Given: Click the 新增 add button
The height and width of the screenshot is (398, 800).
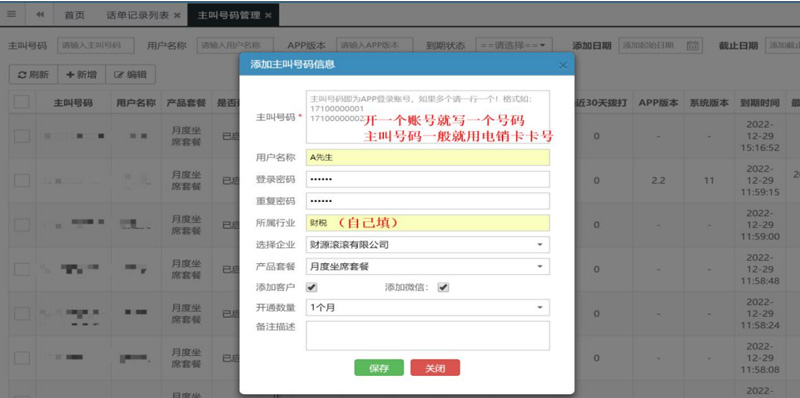Looking at the screenshot, I should pos(82,74).
